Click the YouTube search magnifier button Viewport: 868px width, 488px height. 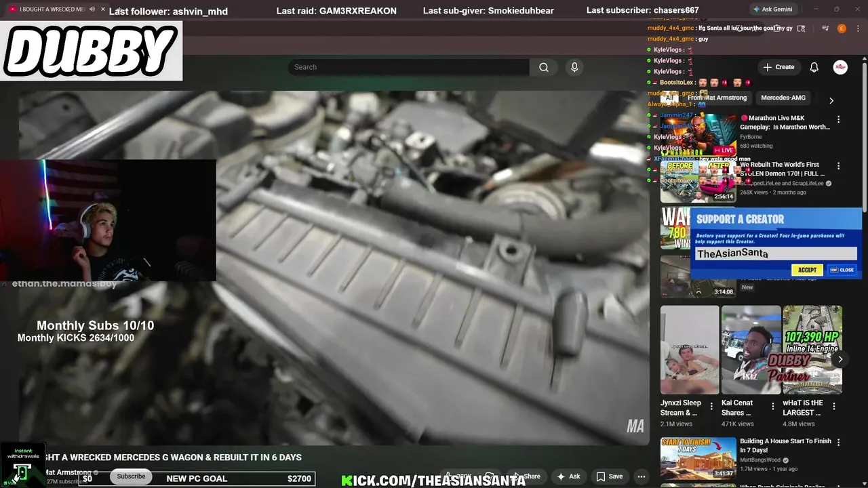click(543, 67)
